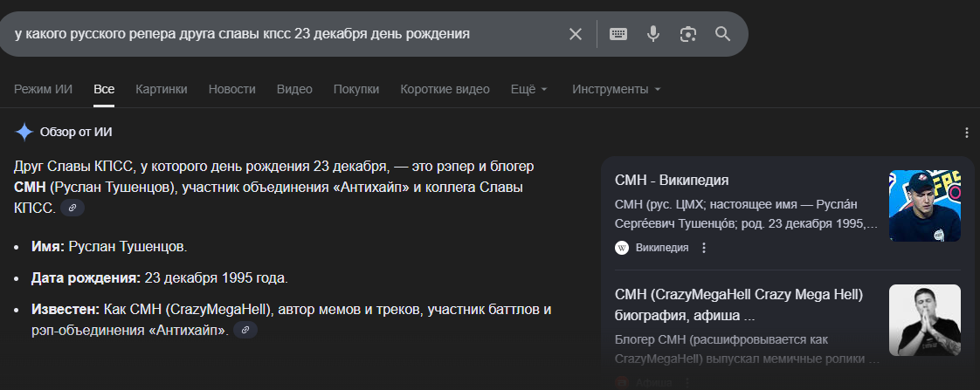This screenshot has width=980, height=390.
Task: Go to the Видео tab
Action: point(294,89)
